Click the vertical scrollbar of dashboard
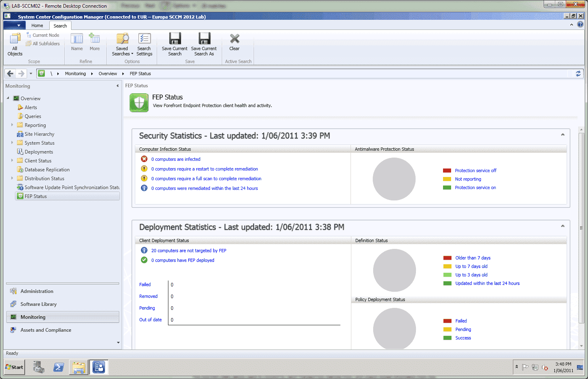The height and width of the screenshot is (379, 588). tap(582, 228)
